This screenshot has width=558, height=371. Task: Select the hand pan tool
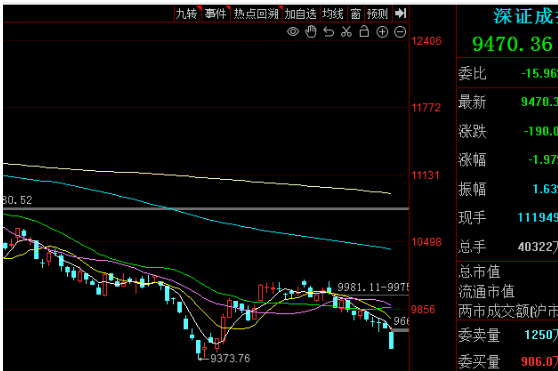point(311,32)
